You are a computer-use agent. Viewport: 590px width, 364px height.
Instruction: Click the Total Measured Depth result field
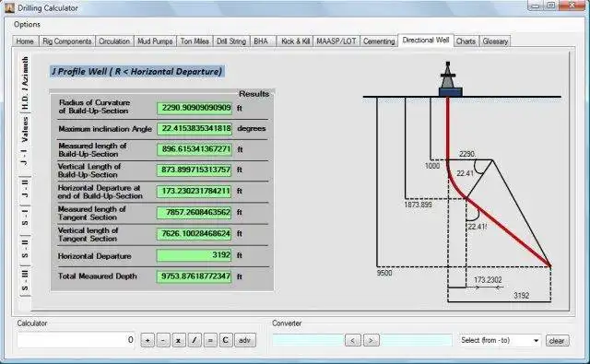[195, 276]
